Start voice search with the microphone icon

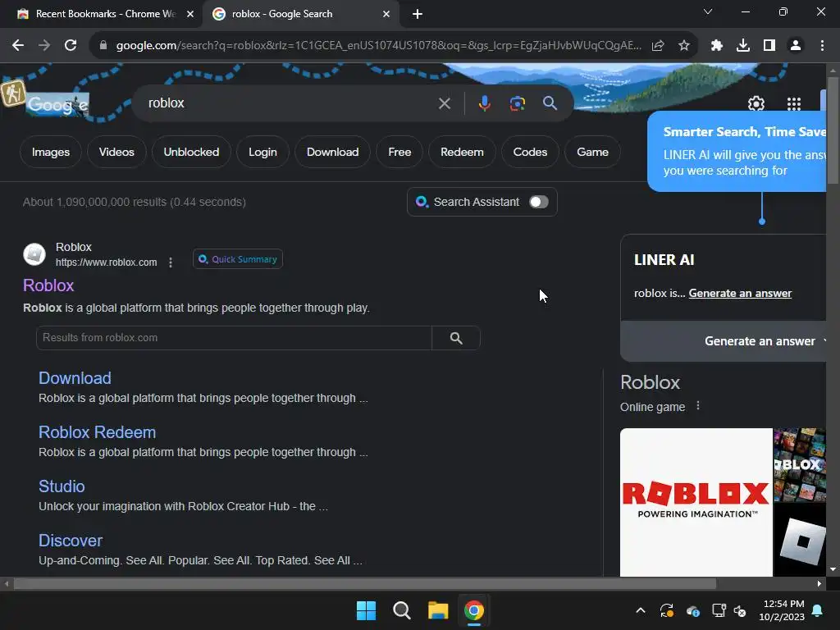484,103
